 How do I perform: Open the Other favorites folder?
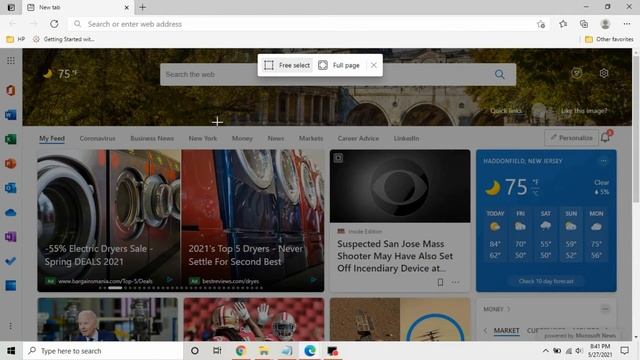pyautogui.click(x=609, y=39)
